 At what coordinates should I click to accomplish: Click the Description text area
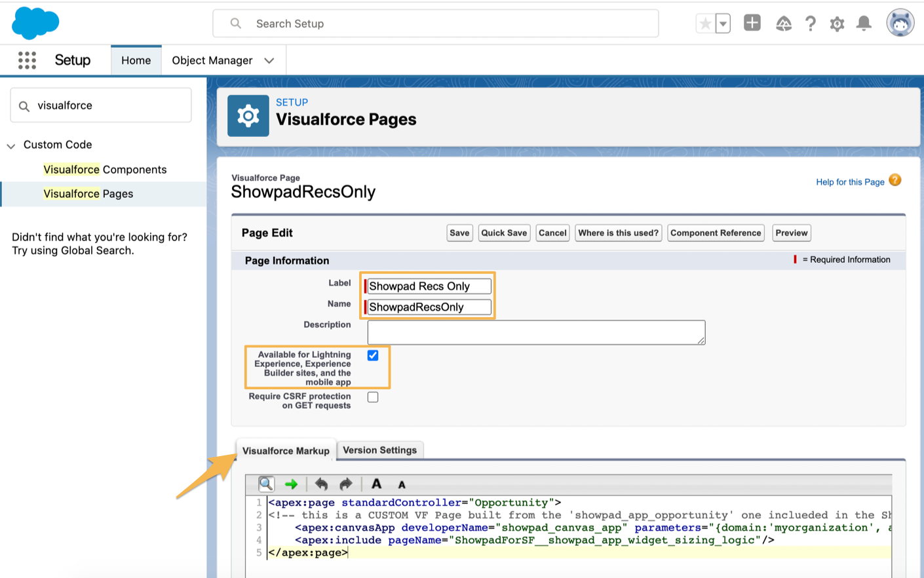[535, 332]
